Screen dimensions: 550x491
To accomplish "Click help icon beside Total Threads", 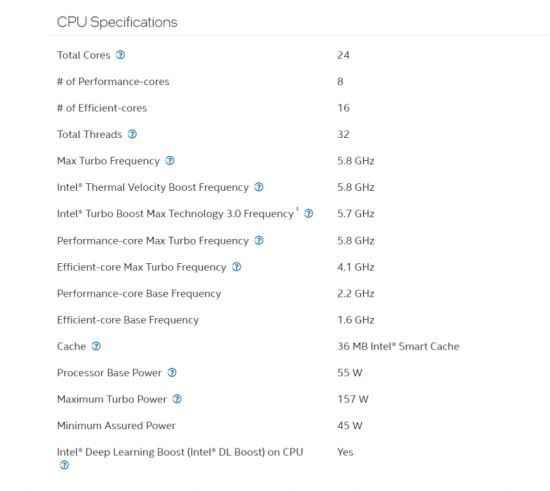I will [x=132, y=134].
